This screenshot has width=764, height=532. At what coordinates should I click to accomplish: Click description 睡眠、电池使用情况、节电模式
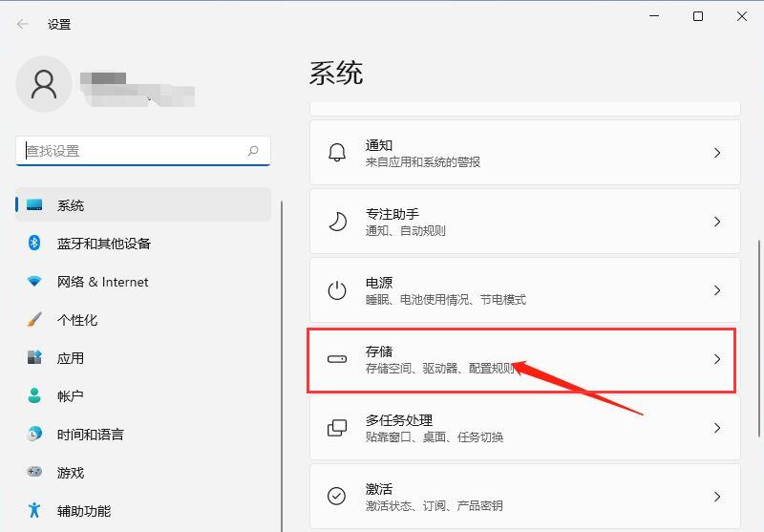click(446, 299)
